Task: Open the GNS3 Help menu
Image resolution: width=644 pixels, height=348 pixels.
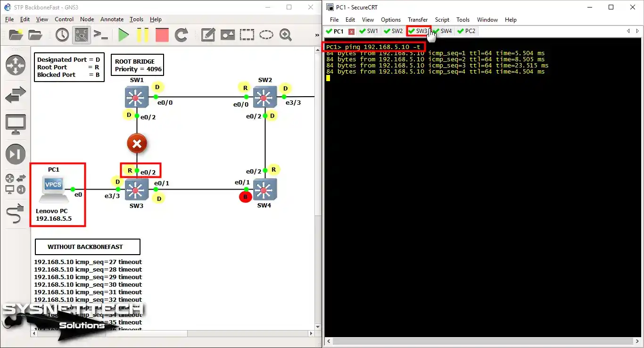Action: [x=156, y=19]
